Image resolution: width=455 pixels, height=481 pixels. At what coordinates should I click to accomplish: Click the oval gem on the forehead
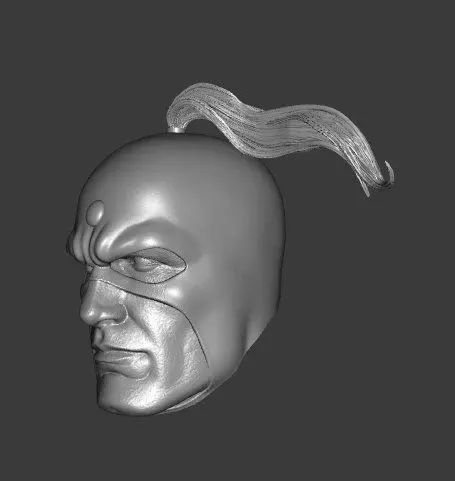[95, 212]
